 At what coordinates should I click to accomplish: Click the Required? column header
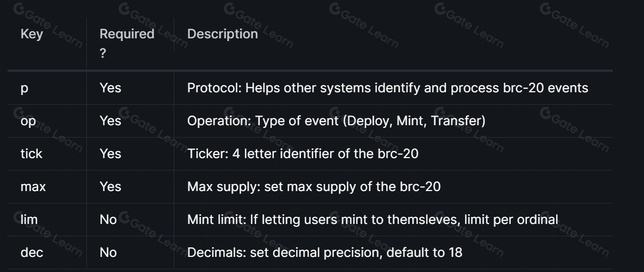click(127, 43)
